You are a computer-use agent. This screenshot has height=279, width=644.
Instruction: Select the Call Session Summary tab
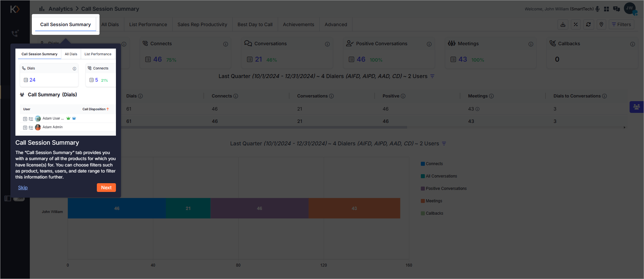[x=65, y=24]
